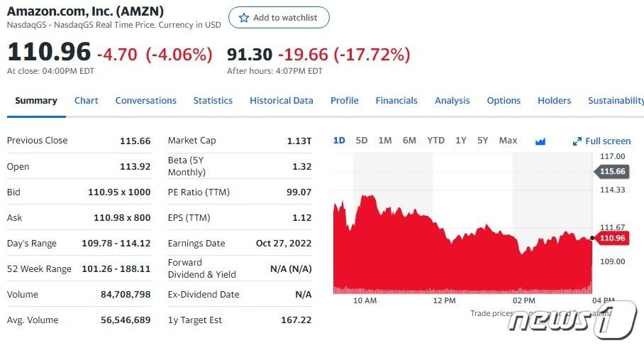Open the Statistics tab
Image resolution: width=644 pixels, height=348 pixels.
[x=213, y=101]
